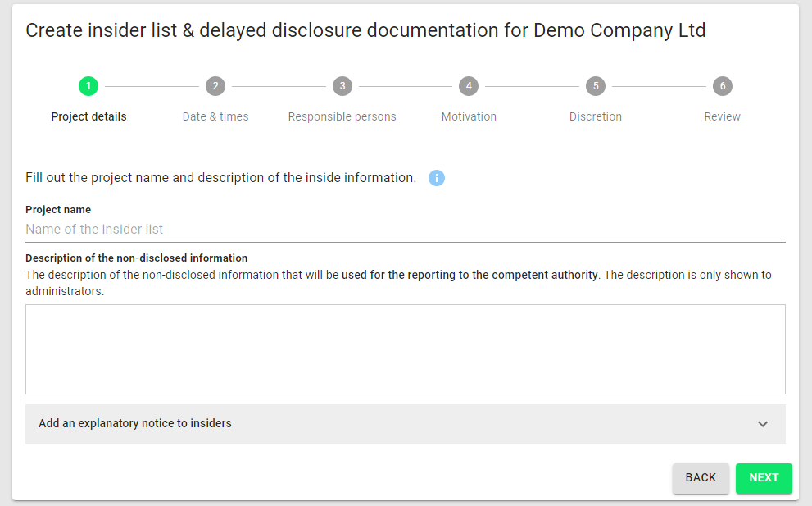812x506 pixels.
Task: Select step 1 circle in the stepper
Action: pos(88,86)
